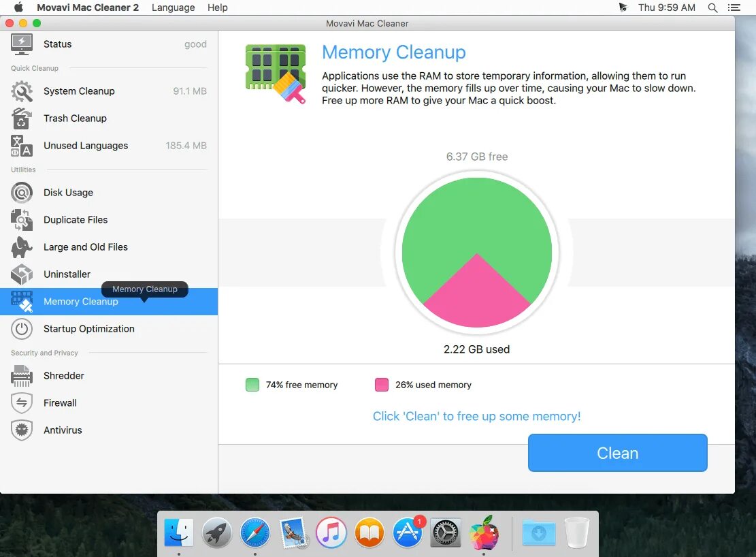Open Finder from the Dock

[x=179, y=533]
